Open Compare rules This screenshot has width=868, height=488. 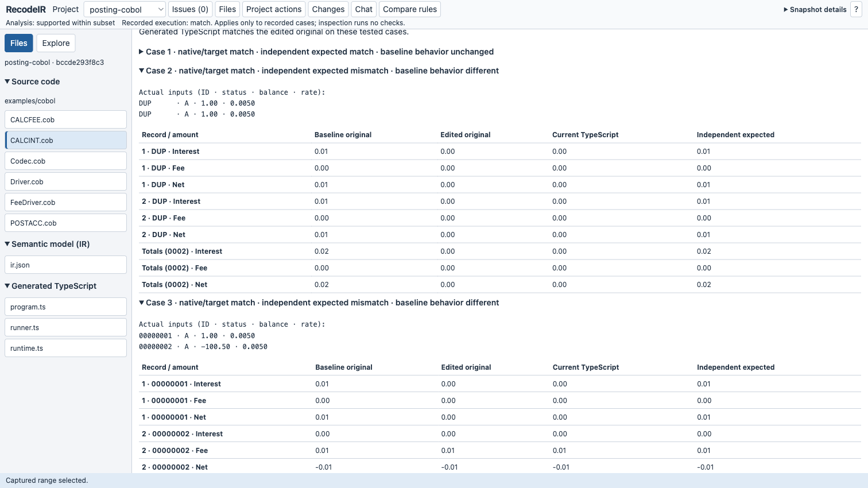[410, 9]
